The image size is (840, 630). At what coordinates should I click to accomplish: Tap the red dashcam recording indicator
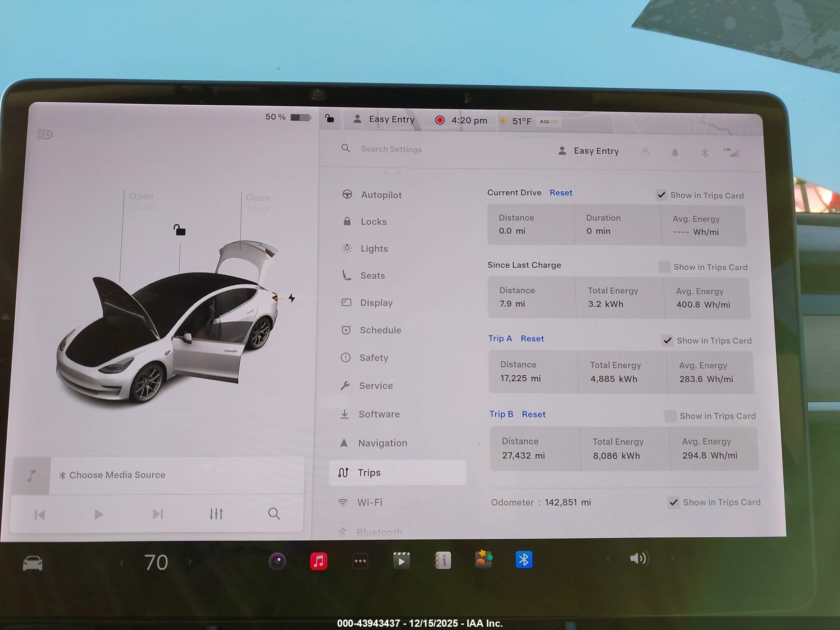[x=440, y=120]
